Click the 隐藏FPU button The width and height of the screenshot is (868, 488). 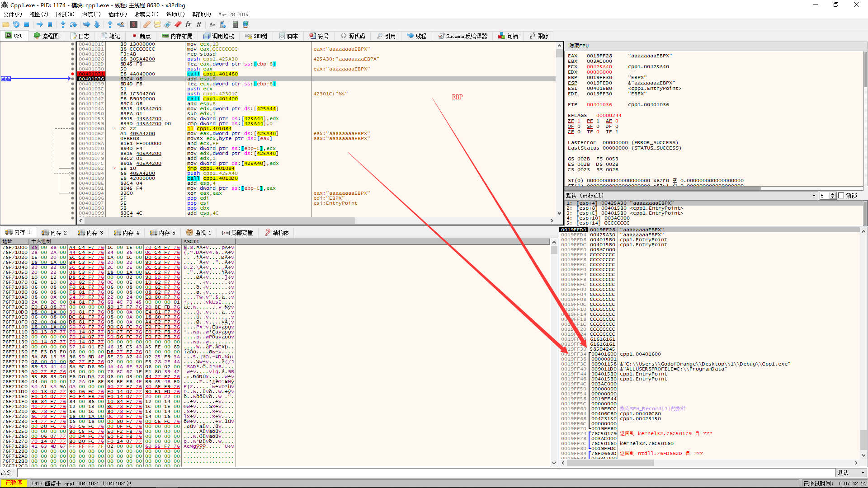(x=579, y=46)
